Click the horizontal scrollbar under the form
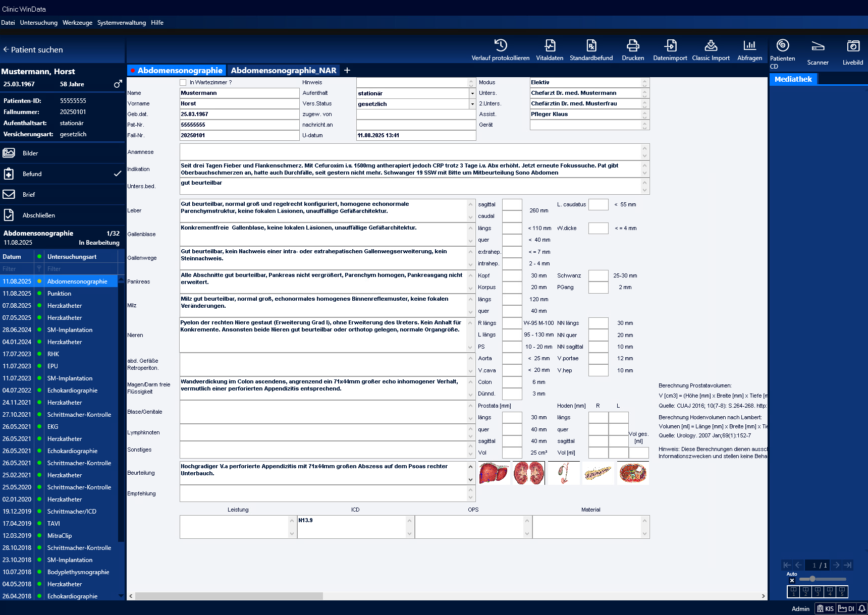The height and width of the screenshot is (615, 868). tap(229, 596)
